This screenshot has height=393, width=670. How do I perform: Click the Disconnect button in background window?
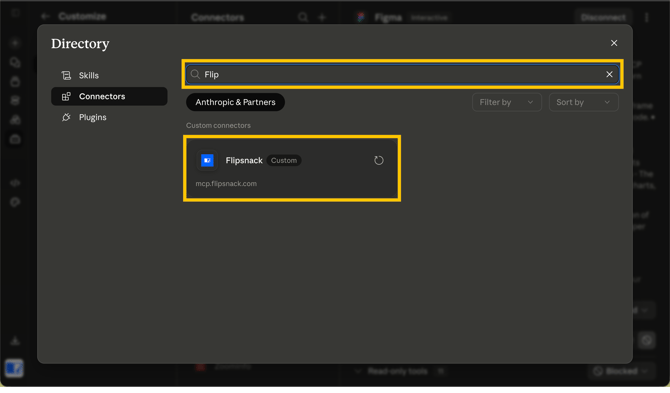tap(603, 18)
